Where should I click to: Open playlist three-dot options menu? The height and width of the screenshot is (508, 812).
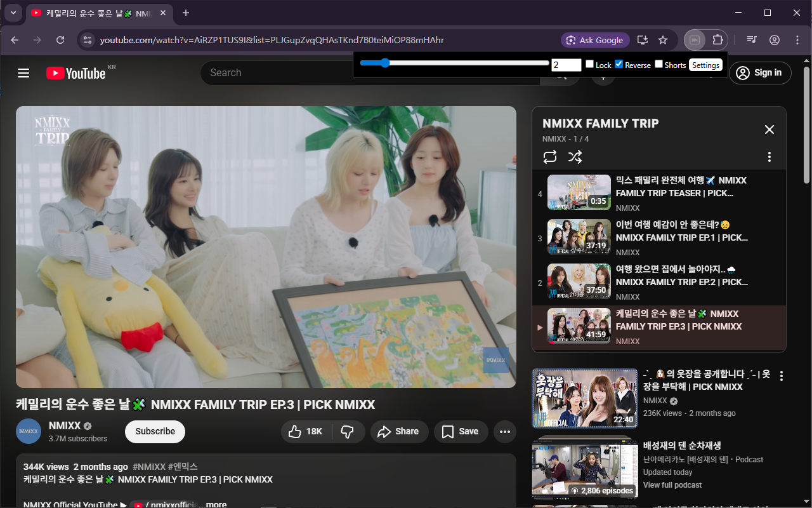coord(769,157)
